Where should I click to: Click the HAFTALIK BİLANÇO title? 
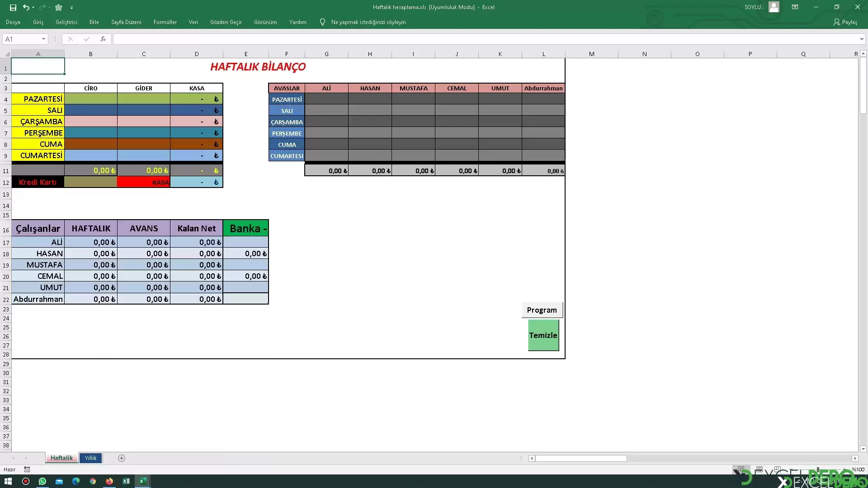258,67
